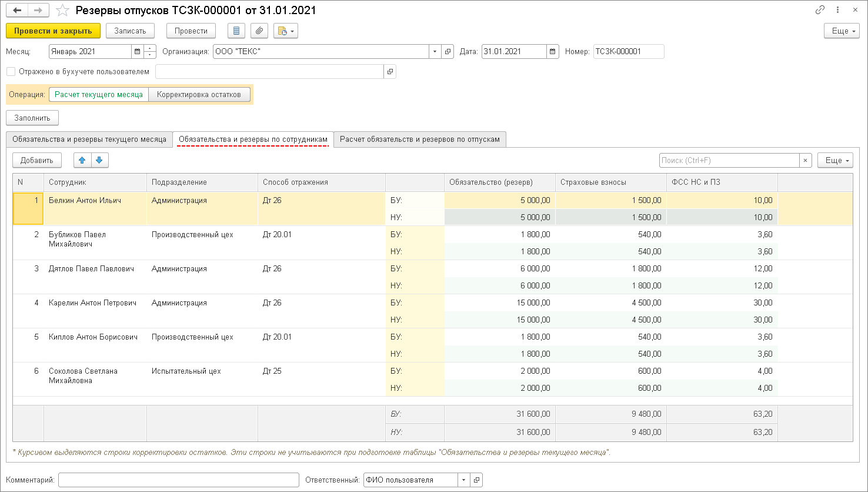The image size is (868, 492).
Task: Open the Ответственный record with open icon
Action: pyautogui.click(x=476, y=480)
